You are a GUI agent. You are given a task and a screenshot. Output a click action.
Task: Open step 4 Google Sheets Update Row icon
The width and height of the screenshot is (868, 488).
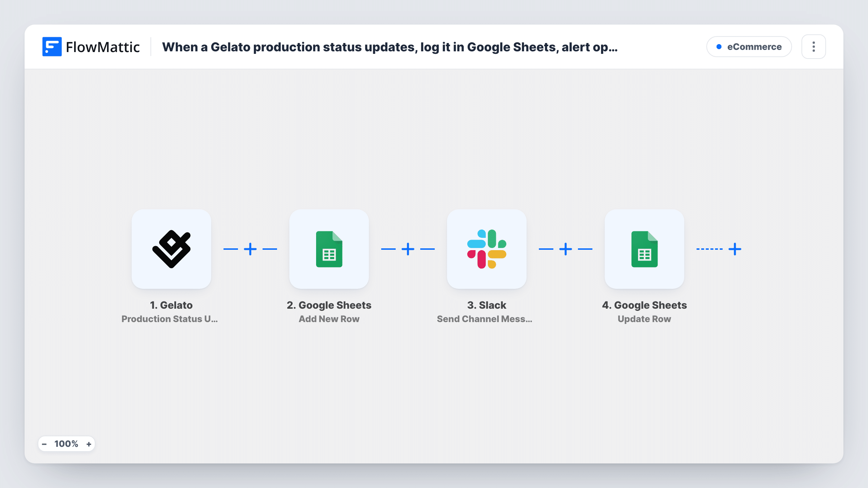[x=644, y=249]
